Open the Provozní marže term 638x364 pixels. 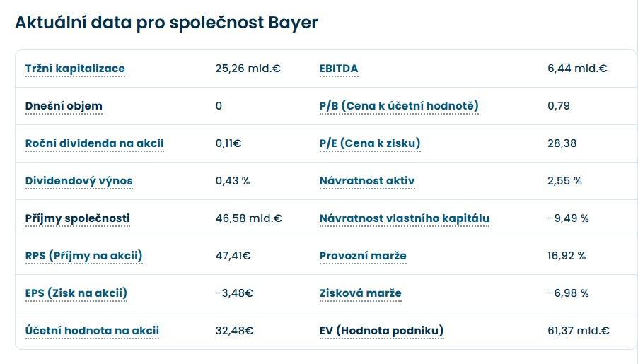click(x=363, y=256)
